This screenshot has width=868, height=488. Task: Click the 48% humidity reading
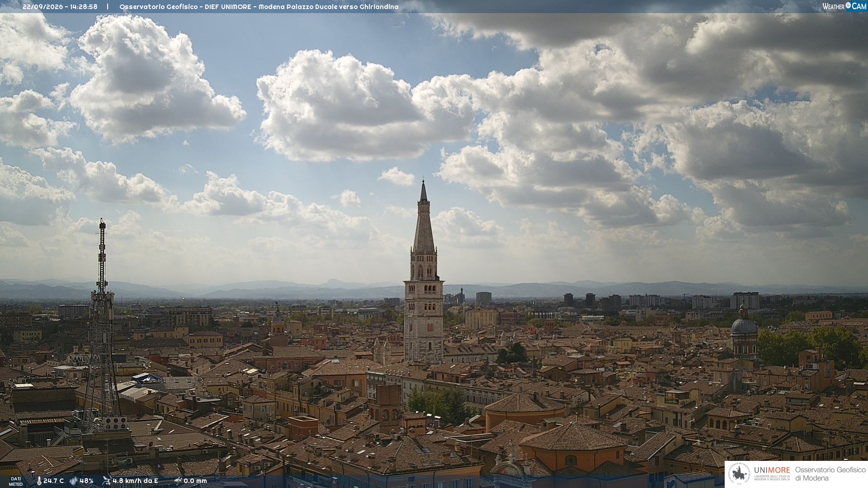(x=86, y=481)
